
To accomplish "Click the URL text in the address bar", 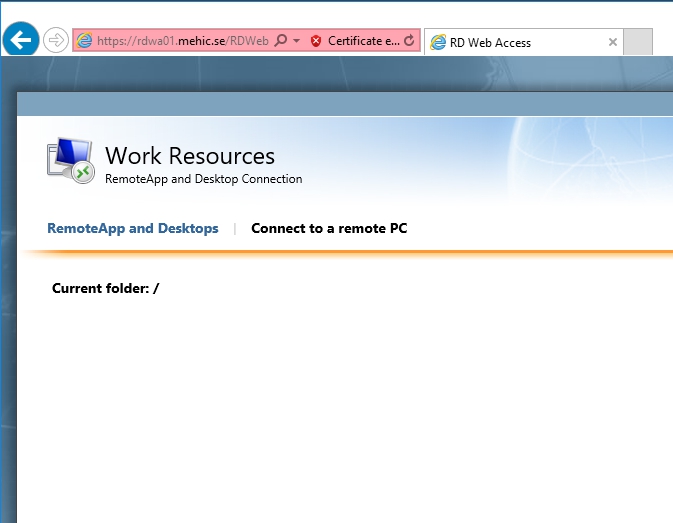I will 183,41.
